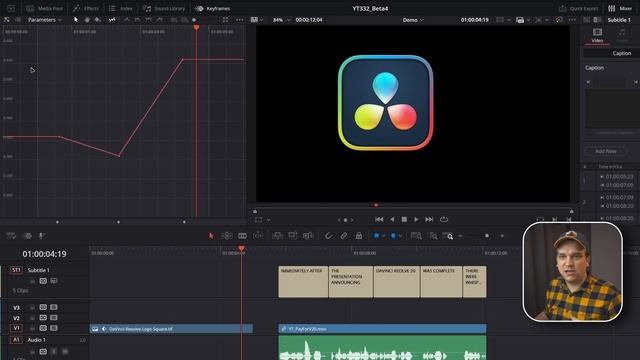This screenshot has width=640, height=360.
Task: Select the DaVinci Resolve Logo Square clip
Action: [x=171, y=329]
